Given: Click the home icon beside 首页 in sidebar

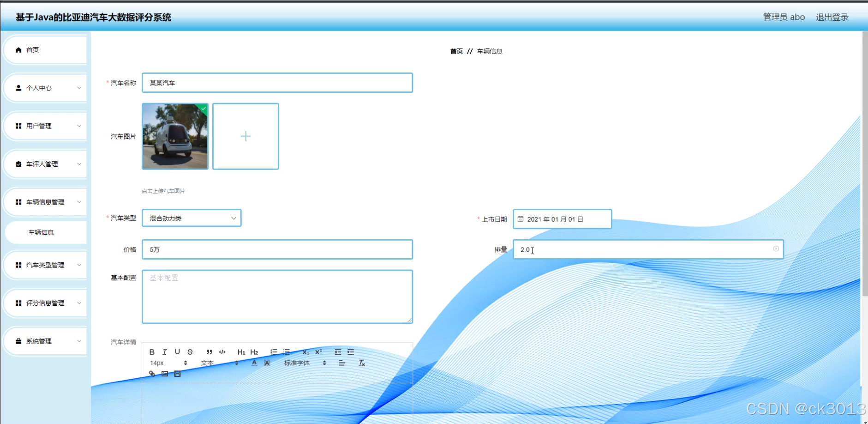Looking at the screenshot, I should pyautogui.click(x=18, y=50).
